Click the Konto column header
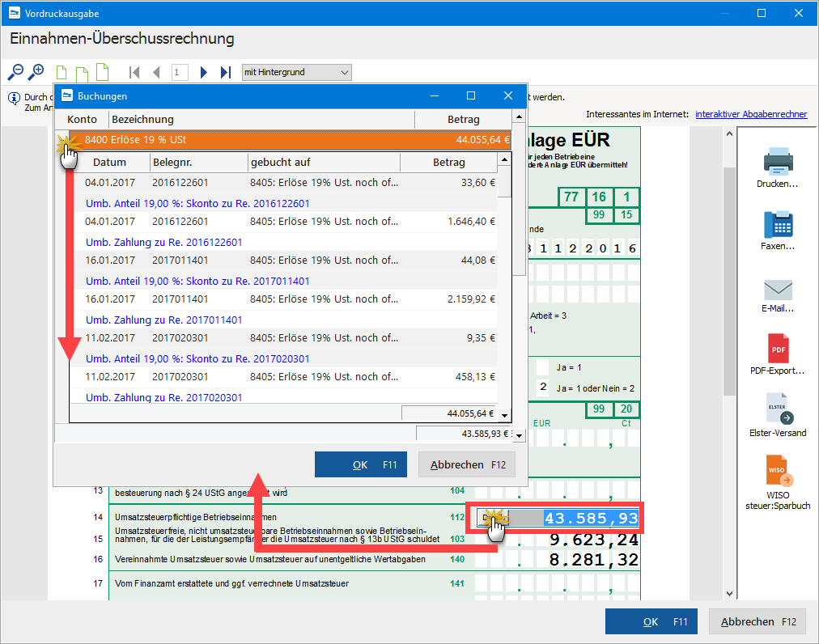This screenshot has width=819, height=644. pos(82,119)
